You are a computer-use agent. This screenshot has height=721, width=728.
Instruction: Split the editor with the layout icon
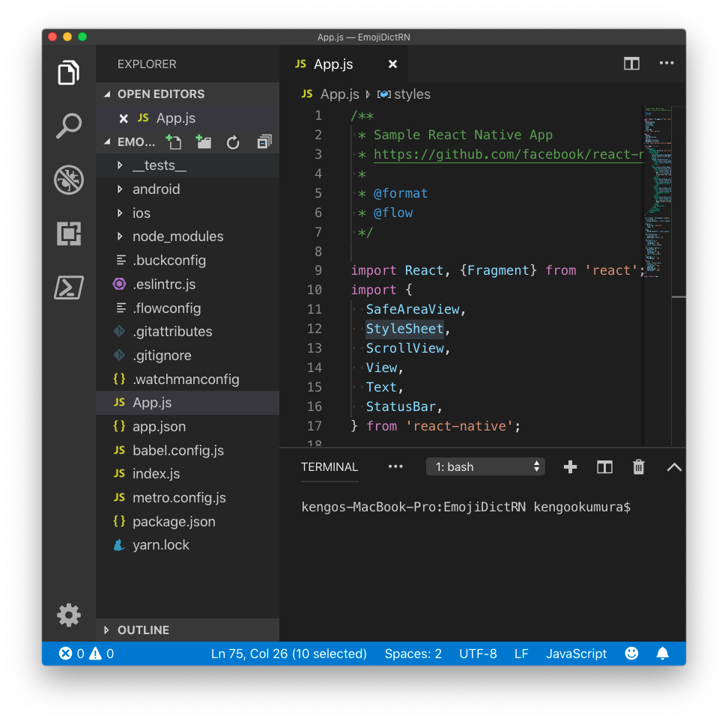631,64
